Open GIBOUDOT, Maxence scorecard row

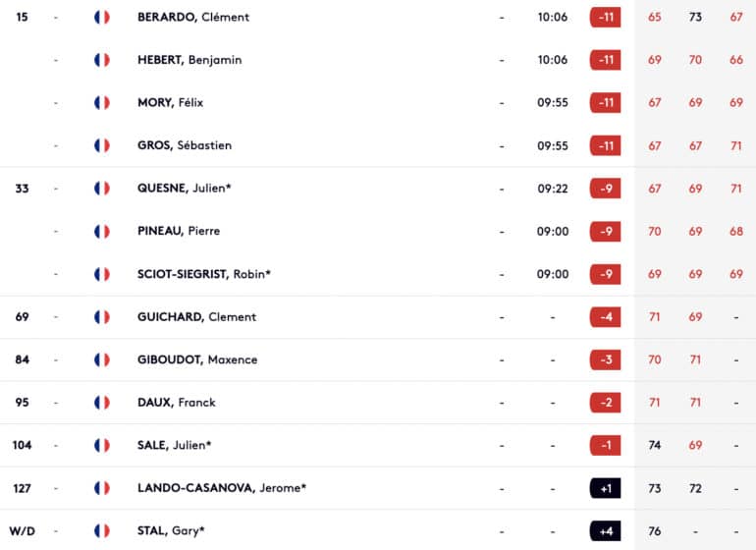click(x=378, y=359)
